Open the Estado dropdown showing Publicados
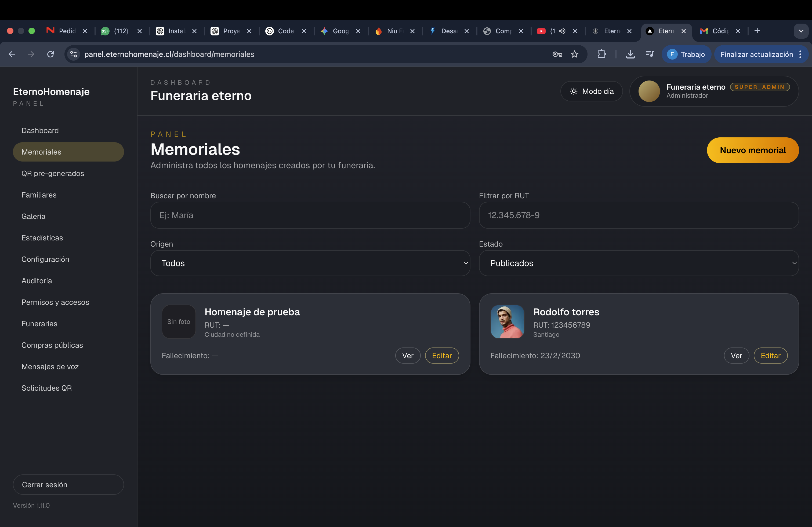Viewport: 812px width, 527px height. (638, 263)
